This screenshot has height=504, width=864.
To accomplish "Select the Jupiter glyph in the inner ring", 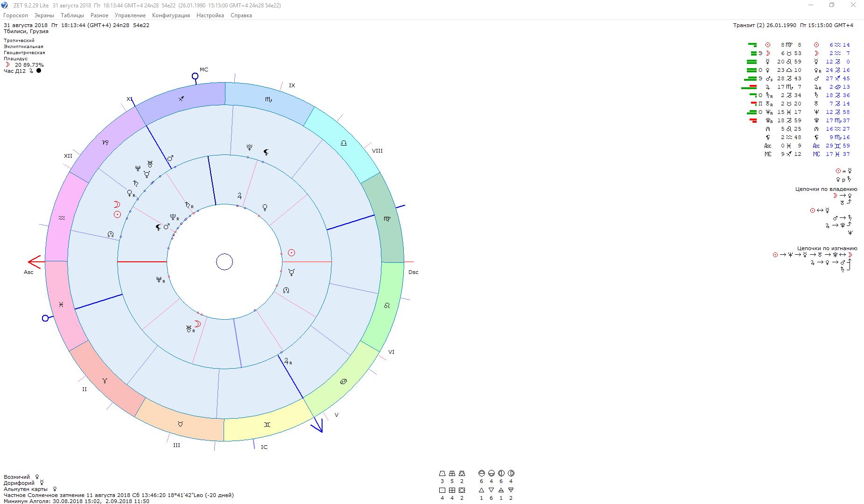I will (239, 196).
